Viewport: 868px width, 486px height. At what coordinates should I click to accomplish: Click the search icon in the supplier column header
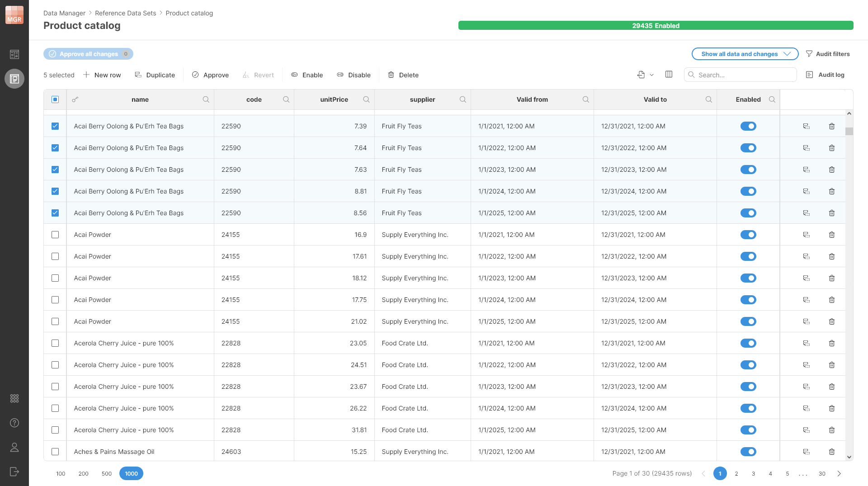click(463, 99)
